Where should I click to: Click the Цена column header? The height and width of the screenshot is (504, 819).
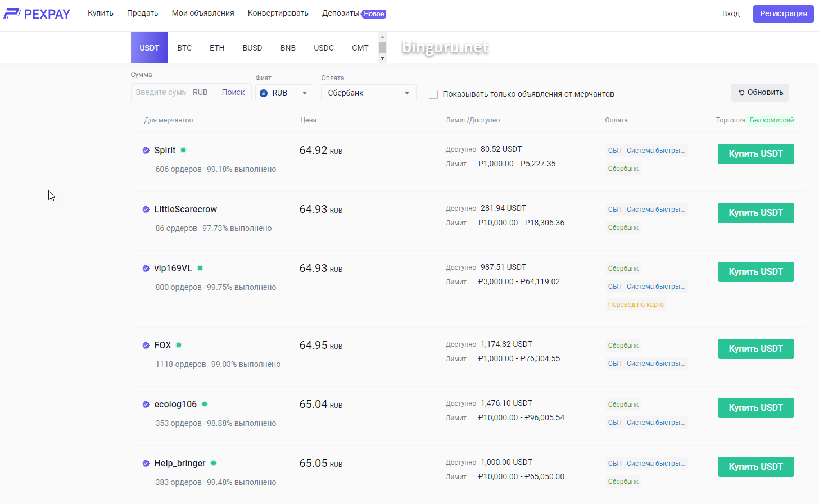(308, 120)
